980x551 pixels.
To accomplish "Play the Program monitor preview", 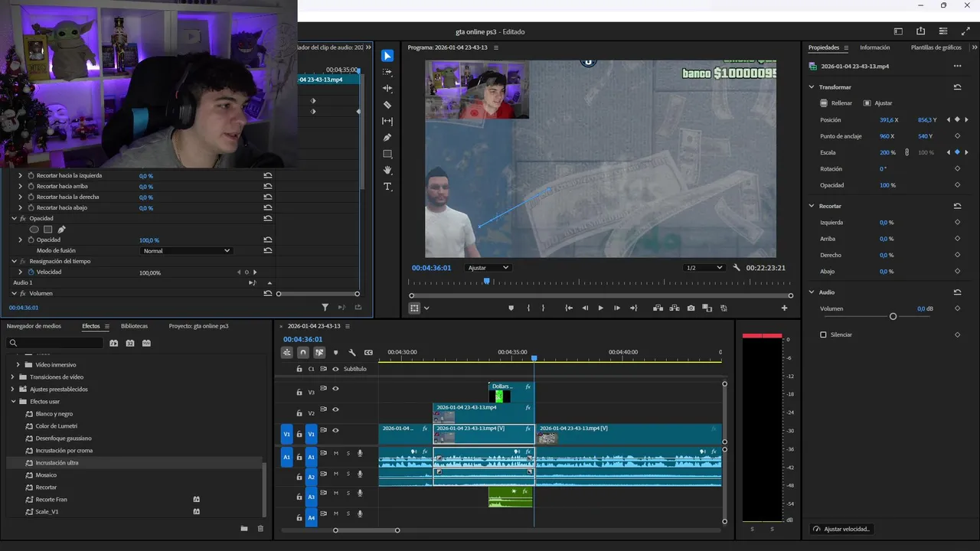I will pyautogui.click(x=600, y=308).
